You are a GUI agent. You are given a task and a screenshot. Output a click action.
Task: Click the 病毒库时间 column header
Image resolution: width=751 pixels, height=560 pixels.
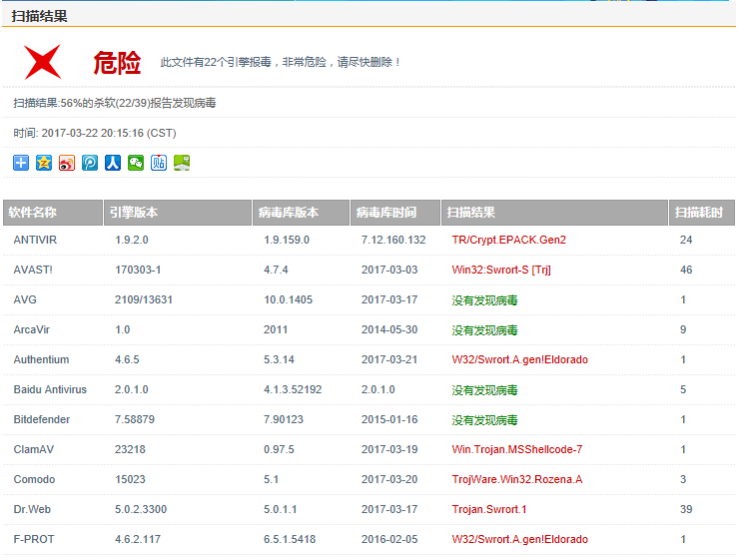click(x=395, y=213)
